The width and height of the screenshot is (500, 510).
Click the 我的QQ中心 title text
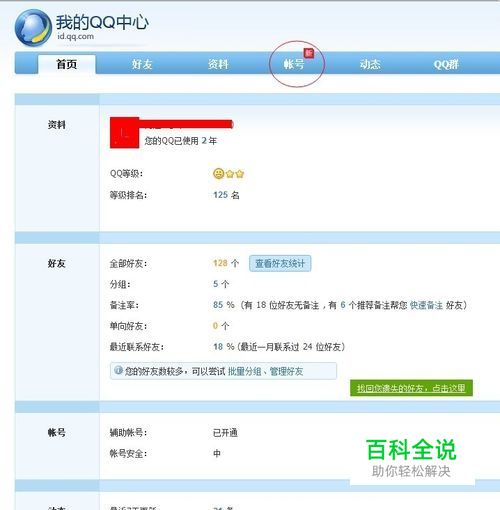click(102, 23)
